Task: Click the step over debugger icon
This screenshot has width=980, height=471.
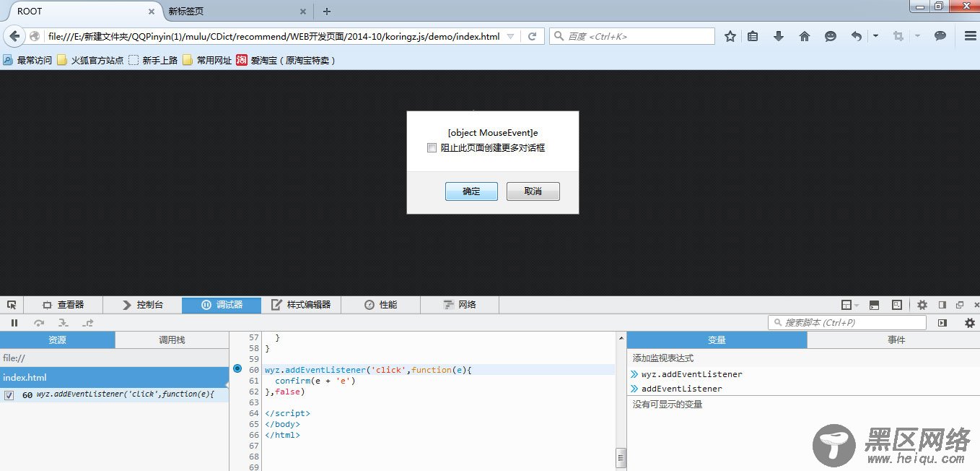Action: 39,323
